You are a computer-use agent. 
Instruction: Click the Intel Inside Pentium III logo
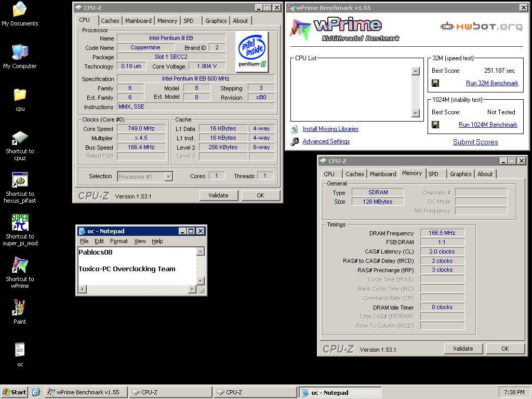[x=252, y=52]
